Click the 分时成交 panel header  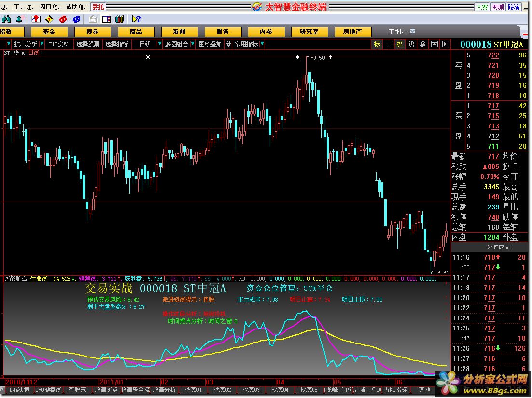point(489,247)
